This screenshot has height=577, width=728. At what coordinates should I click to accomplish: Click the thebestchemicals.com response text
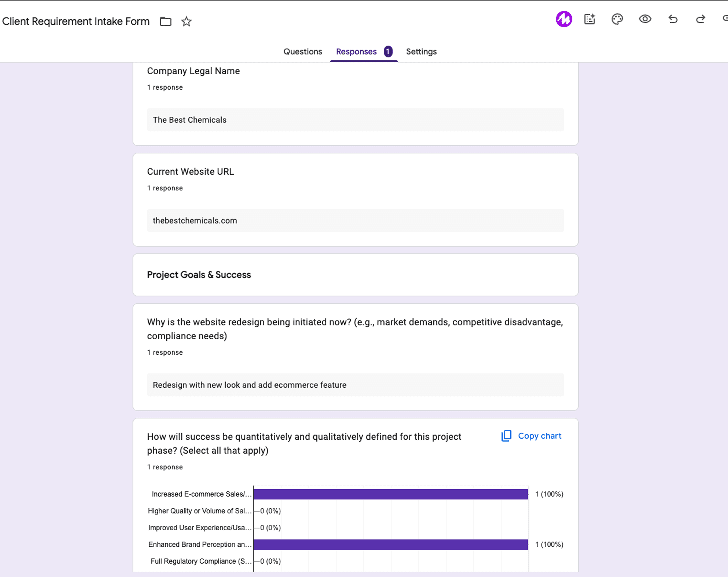tap(195, 221)
